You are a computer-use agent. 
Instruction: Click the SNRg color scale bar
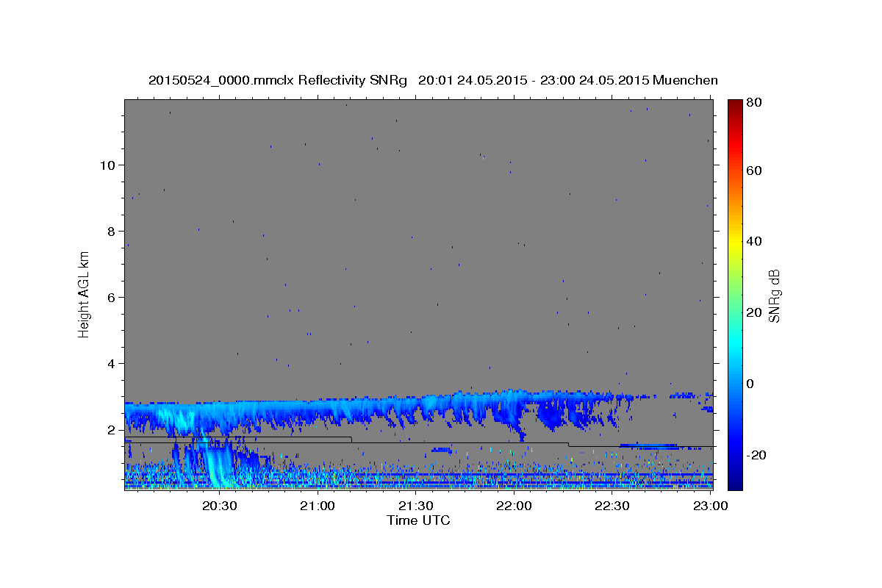tap(735, 295)
